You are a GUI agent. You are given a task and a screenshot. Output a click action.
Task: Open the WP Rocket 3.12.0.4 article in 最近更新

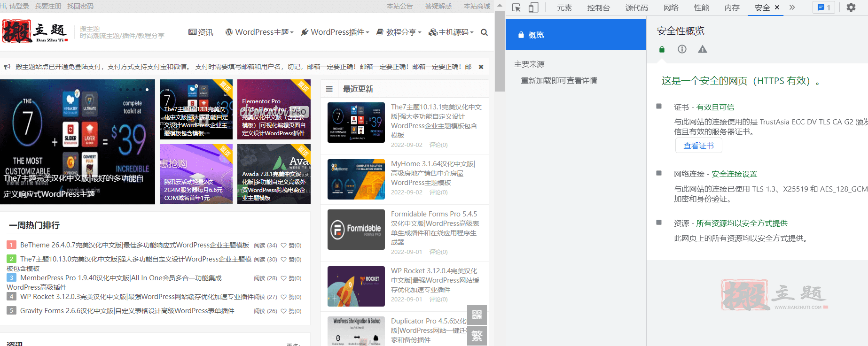pyautogui.click(x=435, y=280)
